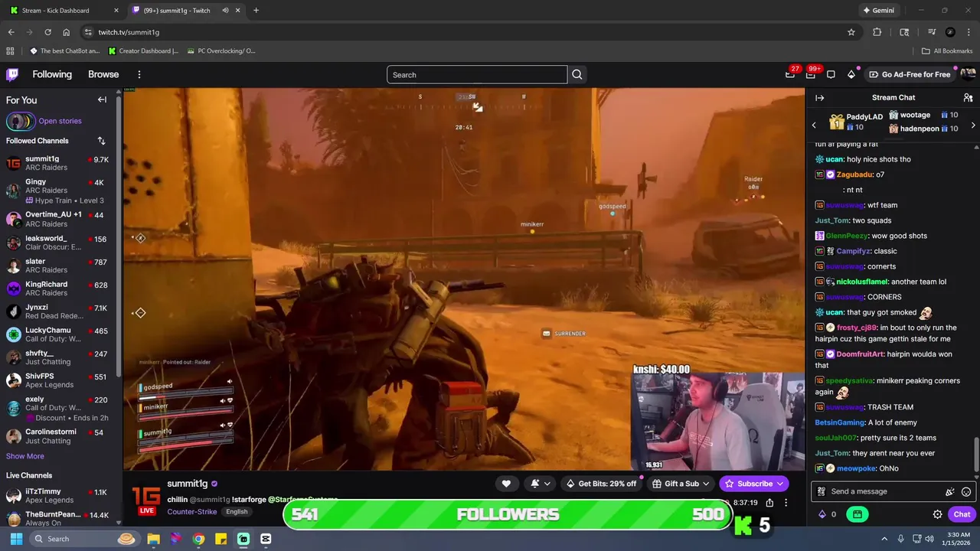Click the English language tag
980x551 pixels.
point(237,511)
